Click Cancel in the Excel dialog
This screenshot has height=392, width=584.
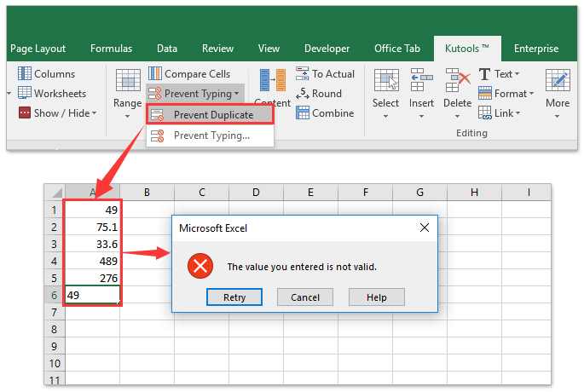tap(305, 297)
